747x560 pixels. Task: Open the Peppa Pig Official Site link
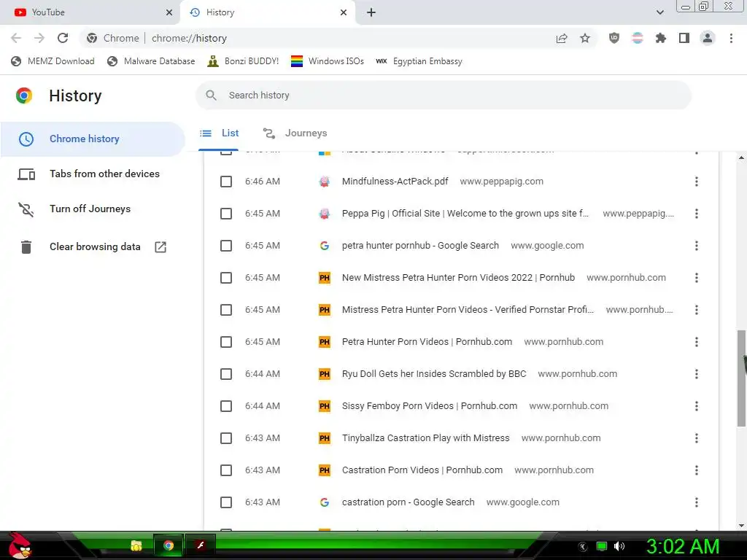point(465,214)
